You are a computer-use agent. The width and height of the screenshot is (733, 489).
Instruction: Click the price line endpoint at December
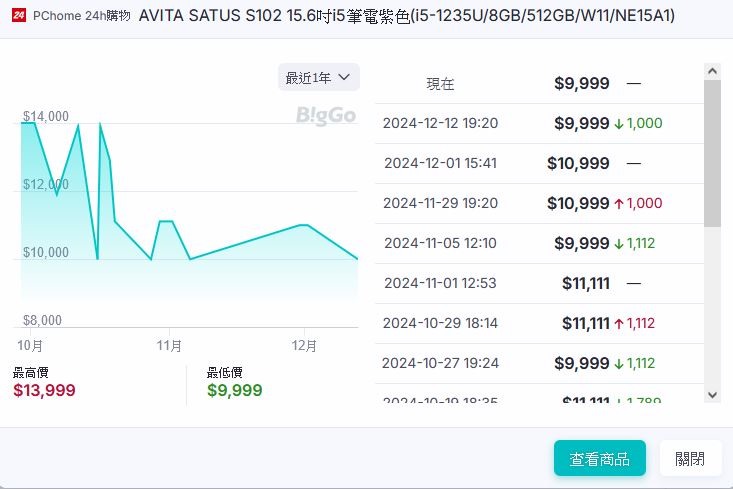coord(357,258)
